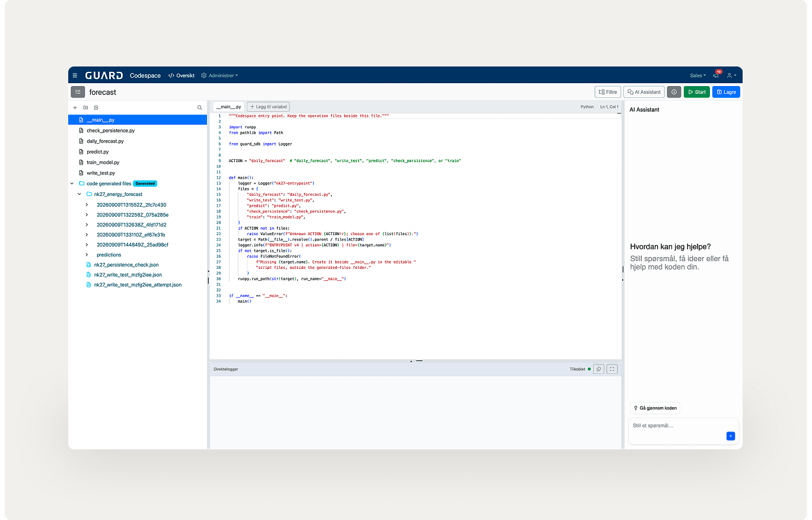
Task: Open the Administrer dropdown menu
Action: [x=219, y=75]
